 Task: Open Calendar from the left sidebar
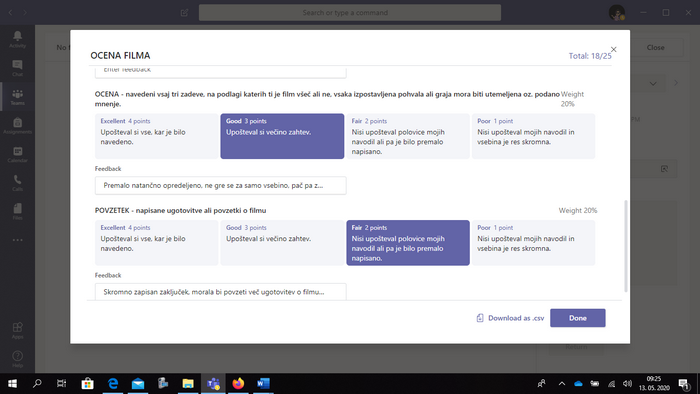point(17,154)
